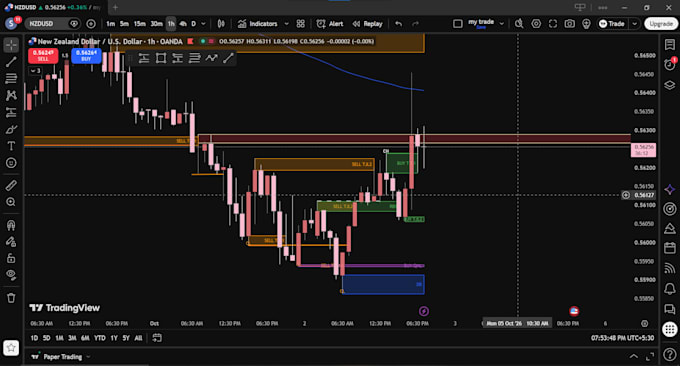The width and height of the screenshot is (680, 366).
Task: Open candlestick chart style selector
Action: pos(221,24)
